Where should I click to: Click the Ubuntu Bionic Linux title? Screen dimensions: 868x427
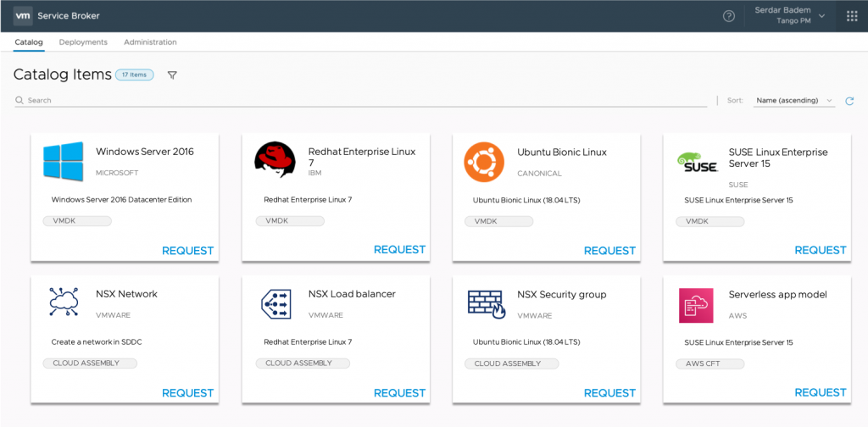coord(562,152)
